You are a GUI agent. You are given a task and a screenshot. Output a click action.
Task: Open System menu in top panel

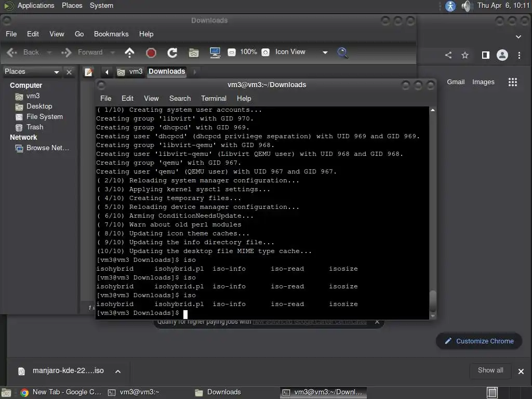101,5
